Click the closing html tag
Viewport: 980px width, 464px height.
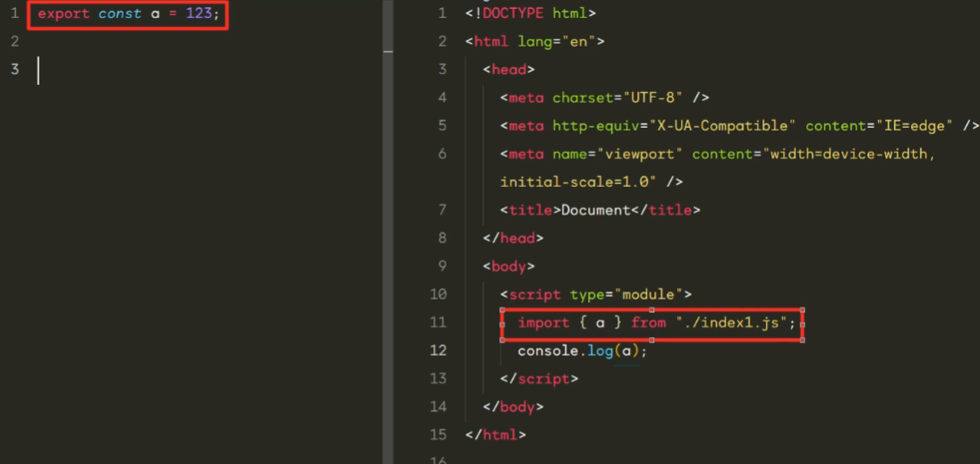point(496,434)
